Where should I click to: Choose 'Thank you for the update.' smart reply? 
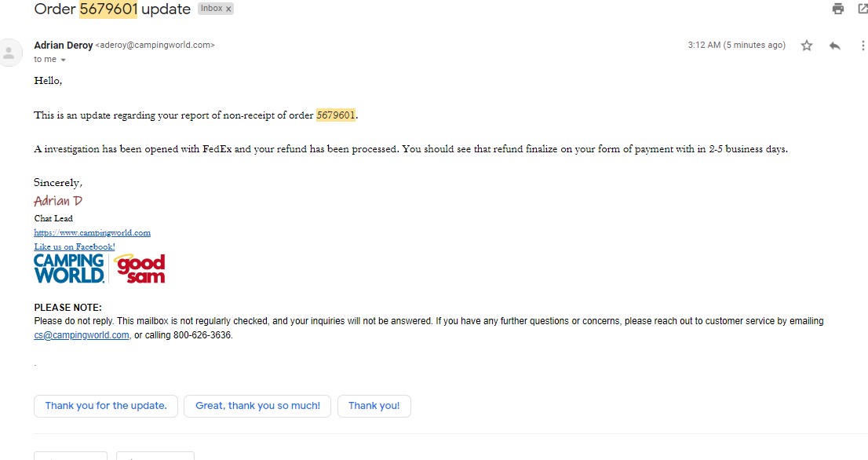pos(106,406)
